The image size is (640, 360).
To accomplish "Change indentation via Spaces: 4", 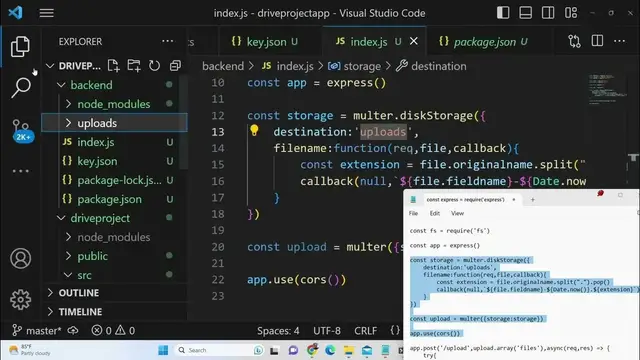I will 278,331.
